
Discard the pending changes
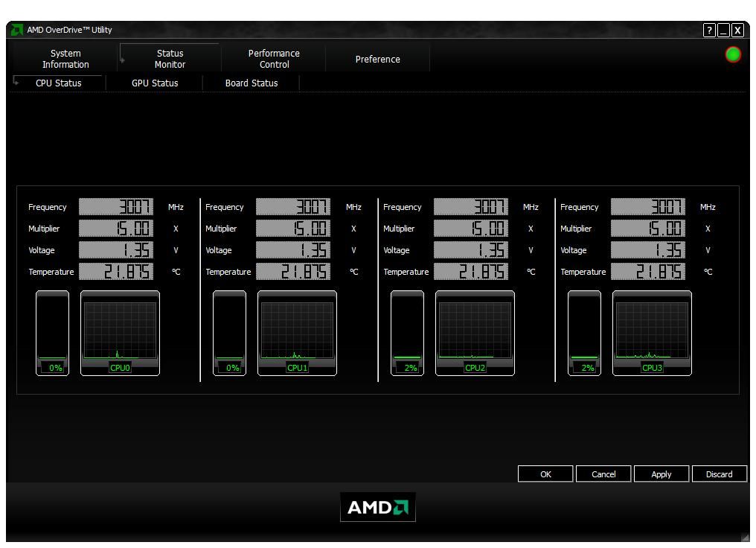[x=719, y=474]
